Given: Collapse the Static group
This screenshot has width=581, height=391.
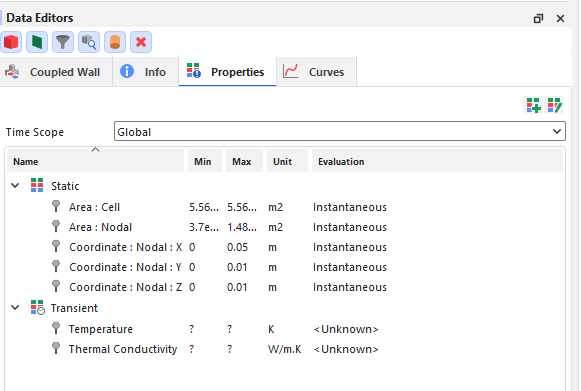Looking at the screenshot, I should (15, 185).
